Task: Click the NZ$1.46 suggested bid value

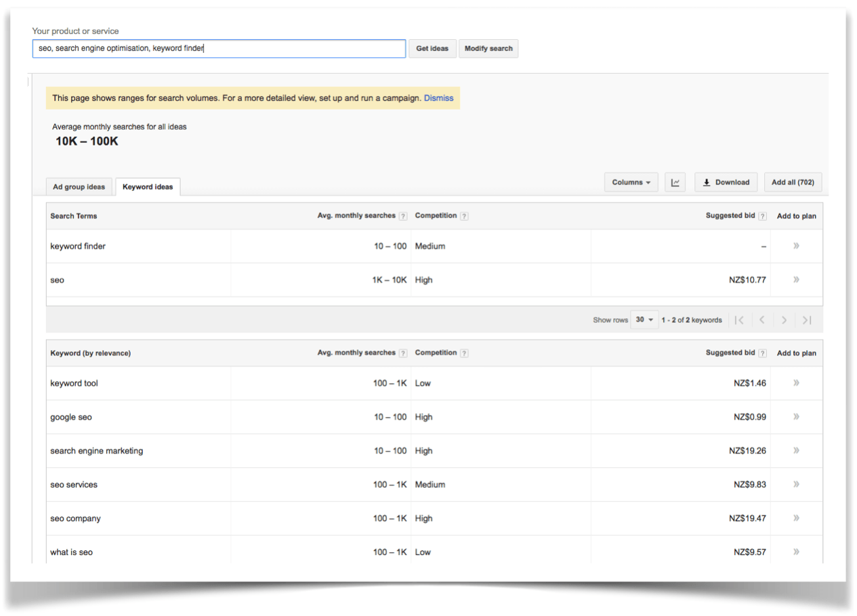Action: point(750,383)
